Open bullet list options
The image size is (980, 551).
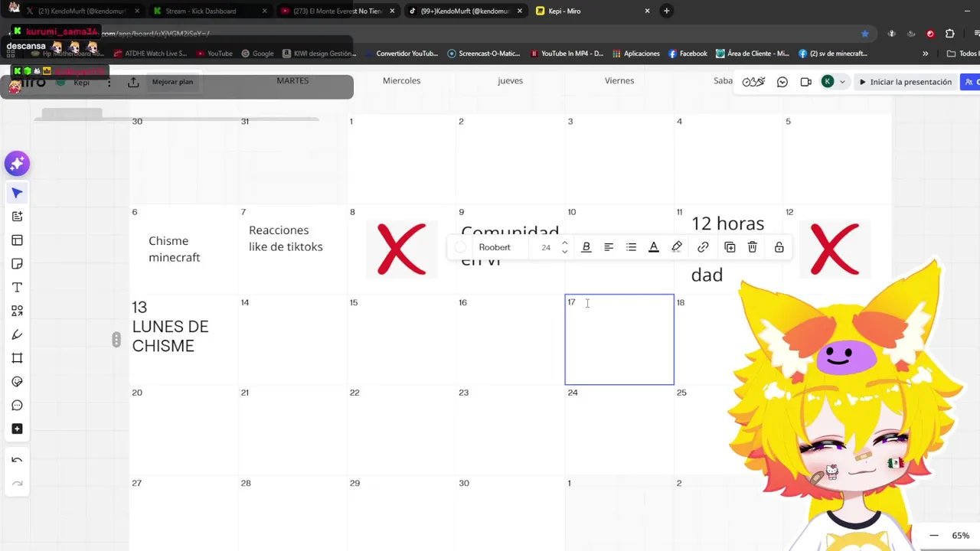click(631, 247)
